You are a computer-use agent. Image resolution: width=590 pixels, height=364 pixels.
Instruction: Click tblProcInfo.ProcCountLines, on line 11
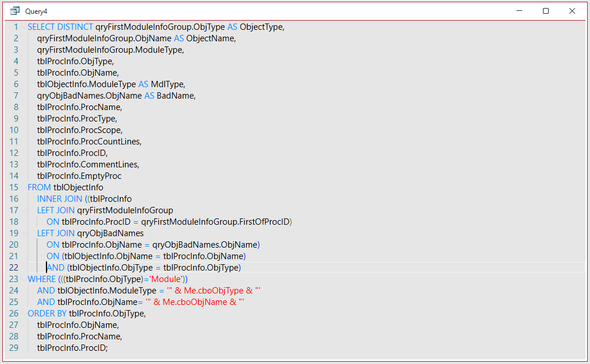(x=89, y=142)
